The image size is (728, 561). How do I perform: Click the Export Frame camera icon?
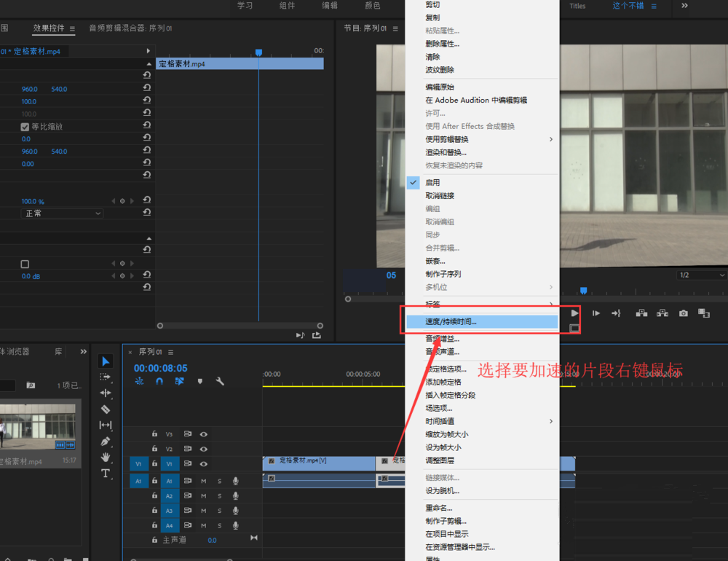click(683, 313)
